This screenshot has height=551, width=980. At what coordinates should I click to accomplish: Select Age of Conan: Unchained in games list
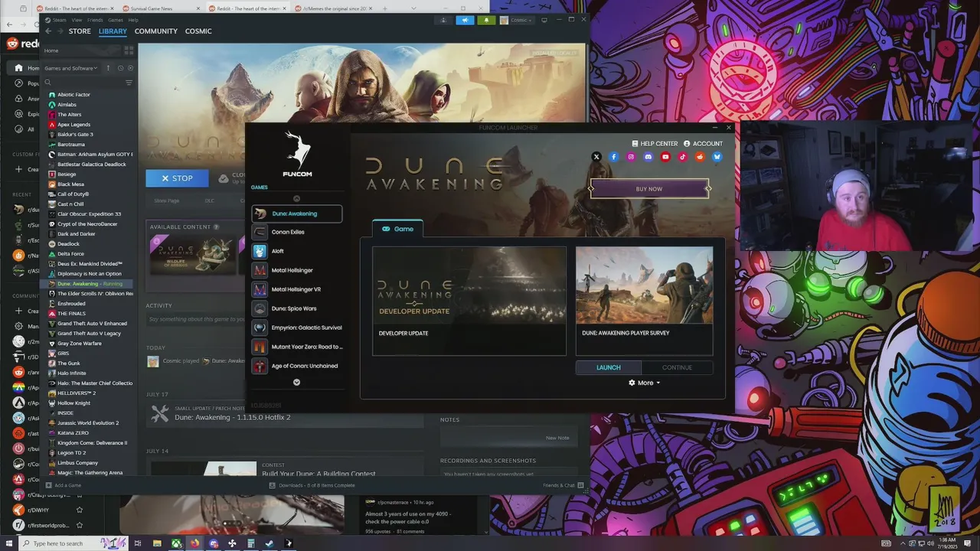click(296, 366)
